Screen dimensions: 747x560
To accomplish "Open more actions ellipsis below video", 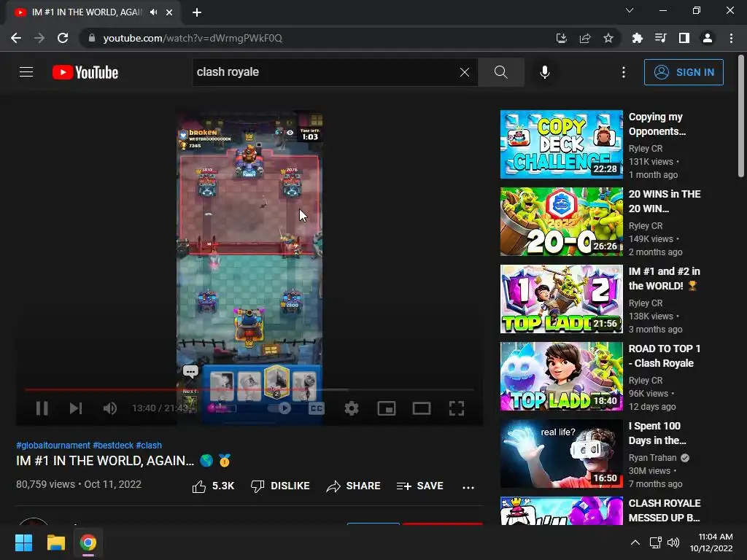I will 468,486.
